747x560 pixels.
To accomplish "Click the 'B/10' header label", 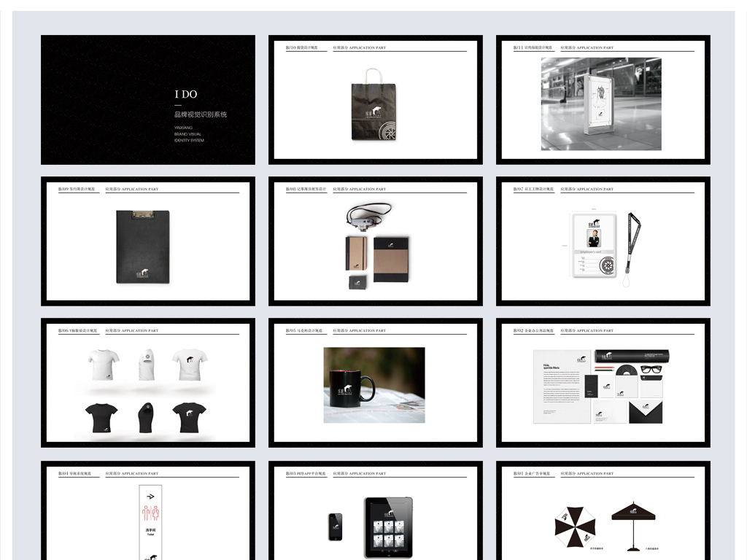I will pos(290,47).
